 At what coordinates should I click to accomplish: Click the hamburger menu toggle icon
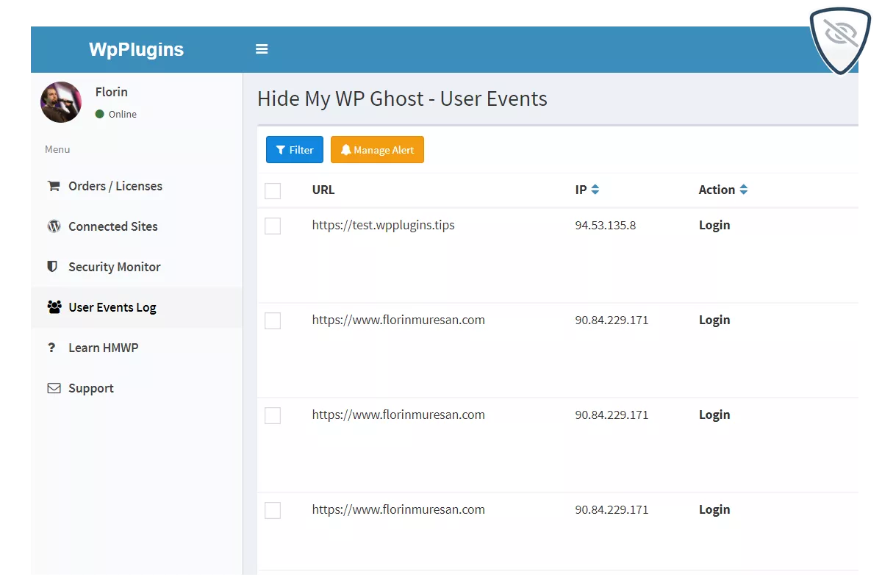pos(262,49)
